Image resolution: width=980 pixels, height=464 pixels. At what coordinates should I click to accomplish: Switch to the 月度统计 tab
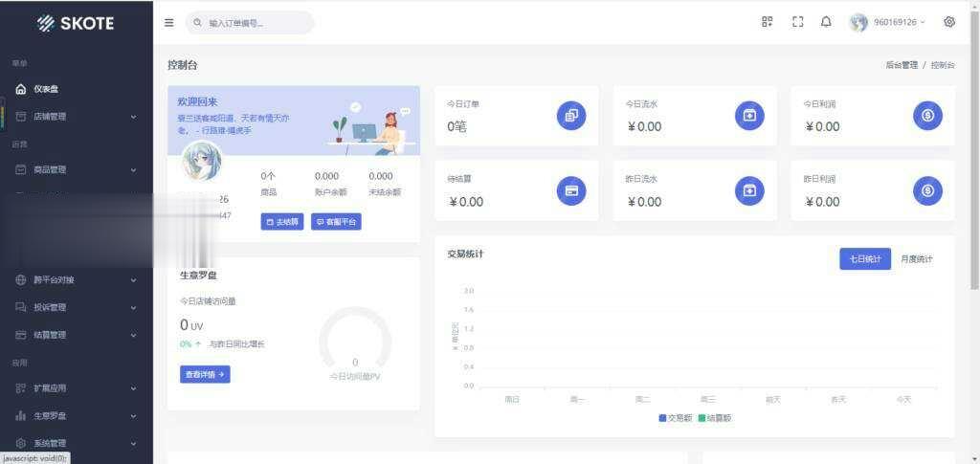916,259
